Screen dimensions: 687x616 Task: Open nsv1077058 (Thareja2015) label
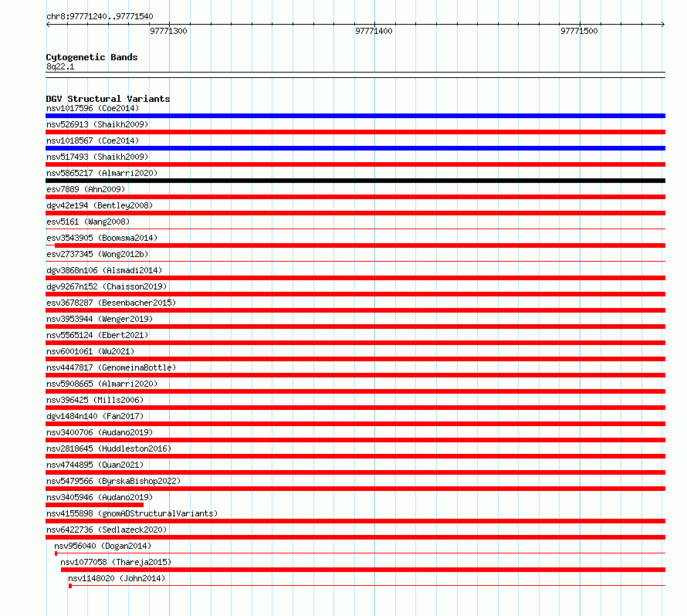click(x=116, y=562)
